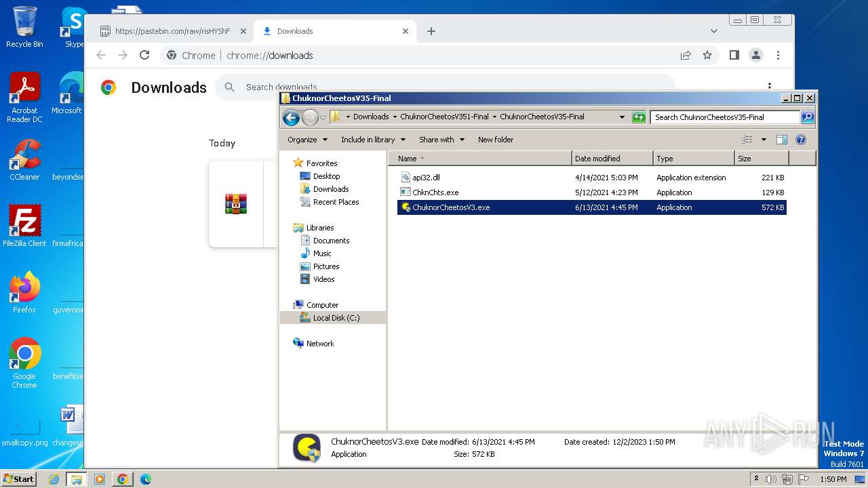Open Chrome side panel icon
868x488 pixels.
(734, 56)
